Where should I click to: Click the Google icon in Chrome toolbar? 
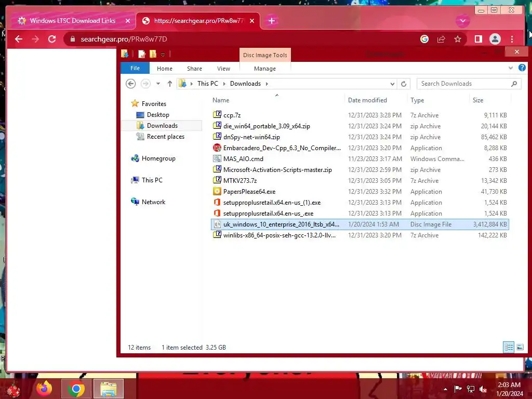coord(424,39)
